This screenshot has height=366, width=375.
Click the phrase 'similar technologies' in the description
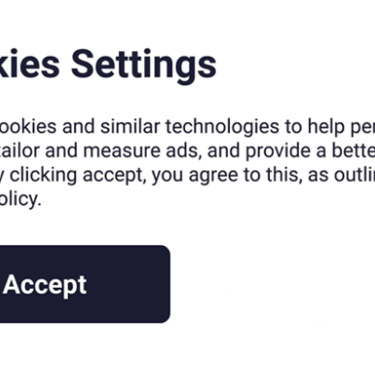(190, 127)
